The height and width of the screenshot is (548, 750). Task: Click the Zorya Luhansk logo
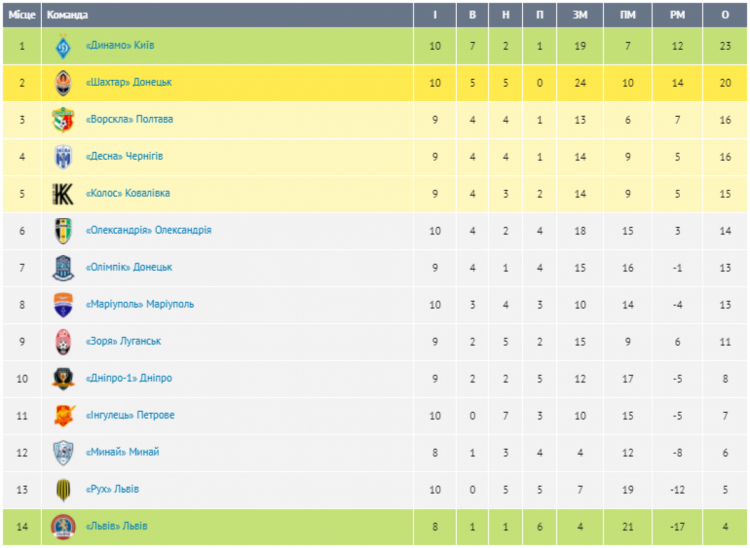(63, 341)
